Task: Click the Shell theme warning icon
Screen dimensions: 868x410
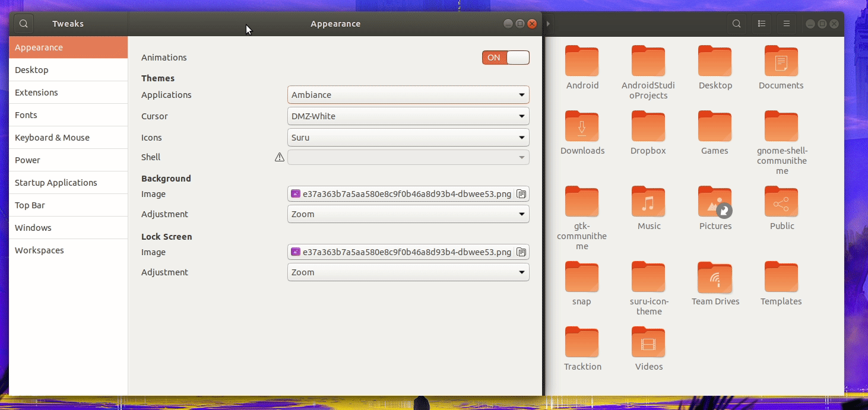Action: coord(280,157)
